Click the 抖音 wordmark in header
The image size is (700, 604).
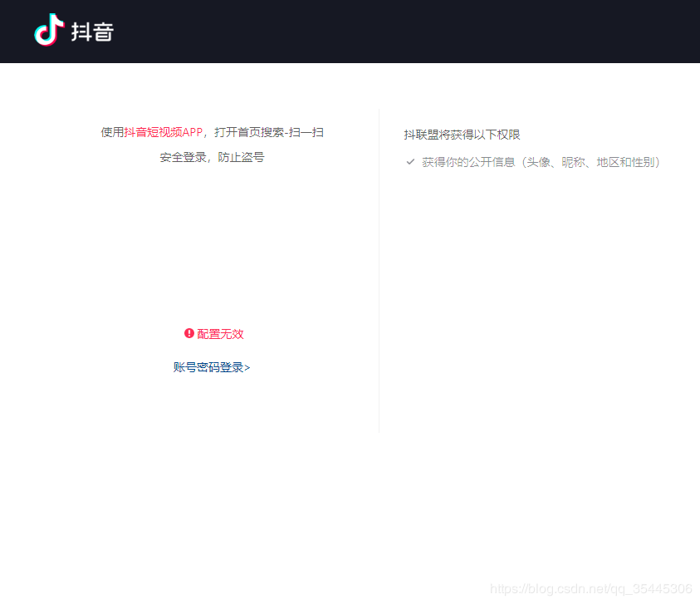point(92,32)
